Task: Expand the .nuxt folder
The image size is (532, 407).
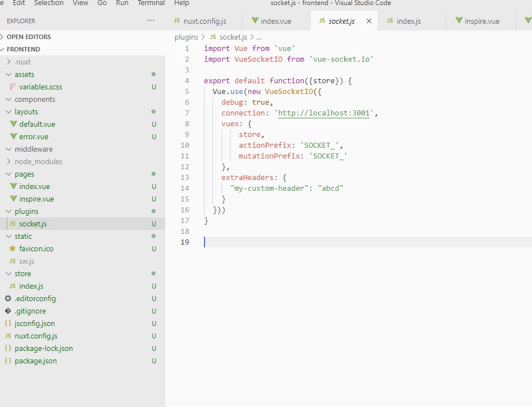Action: point(9,62)
